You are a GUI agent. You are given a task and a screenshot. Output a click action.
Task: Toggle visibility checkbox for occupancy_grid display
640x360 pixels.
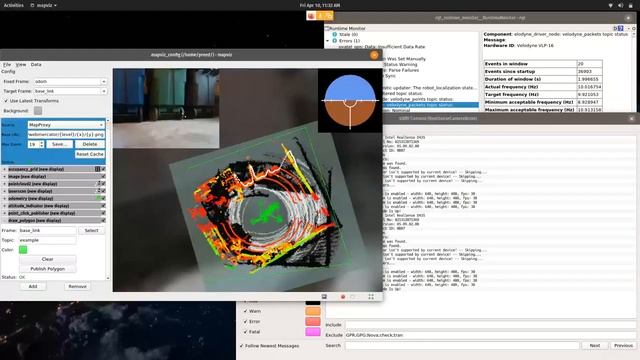tap(103, 169)
